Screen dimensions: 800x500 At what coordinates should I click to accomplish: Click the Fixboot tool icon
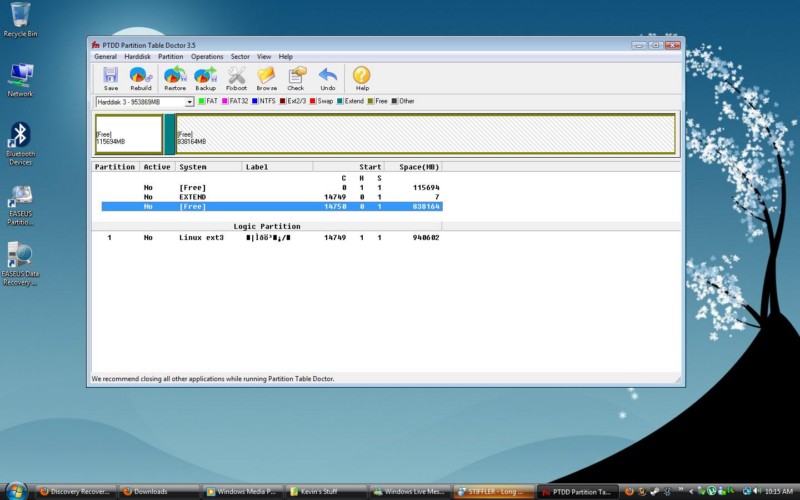coord(236,78)
